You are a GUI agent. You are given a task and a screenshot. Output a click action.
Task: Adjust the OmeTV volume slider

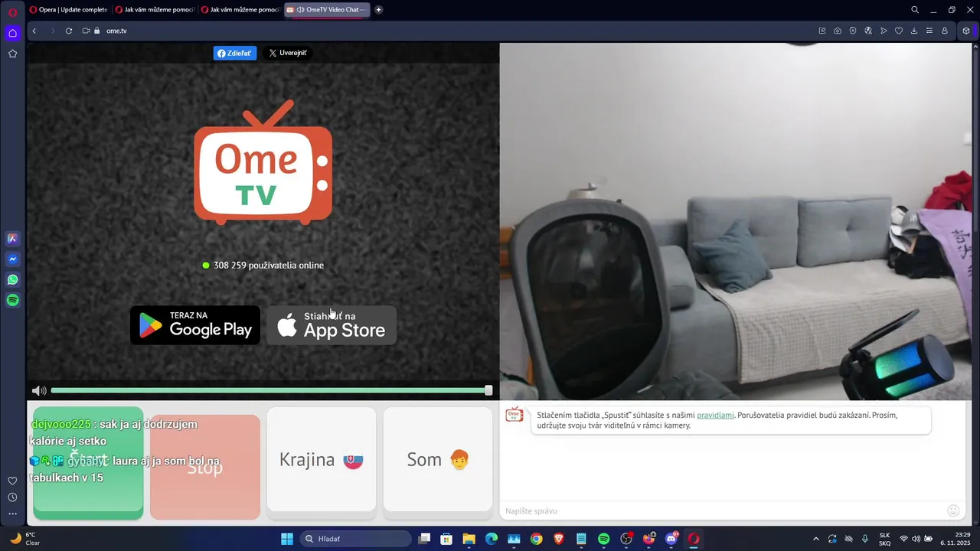(x=272, y=390)
